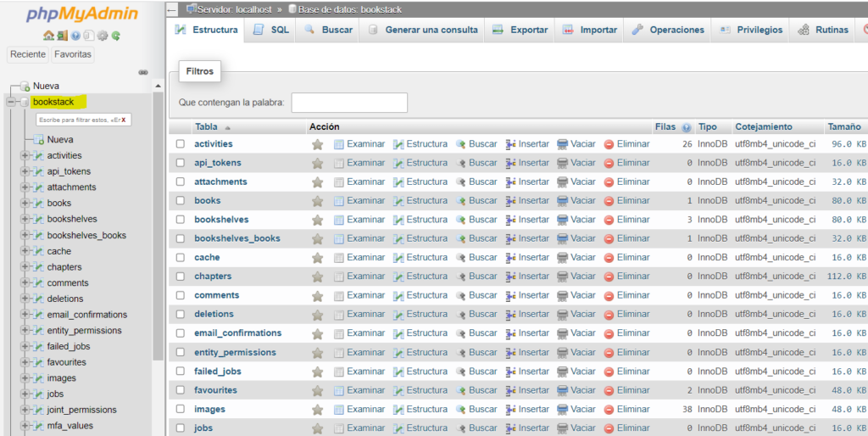Click Examinar for the comments table
The image size is (868, 436).
pyautogui.click(x=359, y=295)
